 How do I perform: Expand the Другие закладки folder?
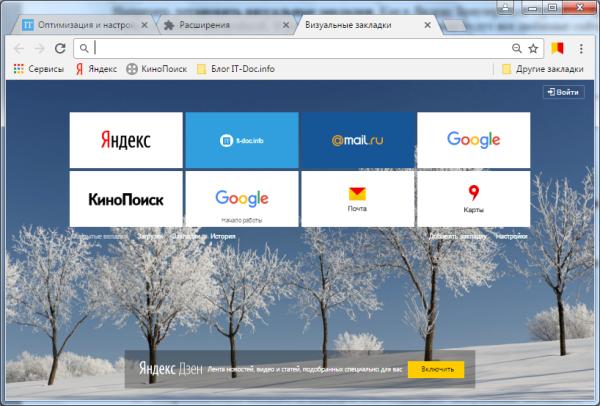pyautogui.click(x=543, y=69)
